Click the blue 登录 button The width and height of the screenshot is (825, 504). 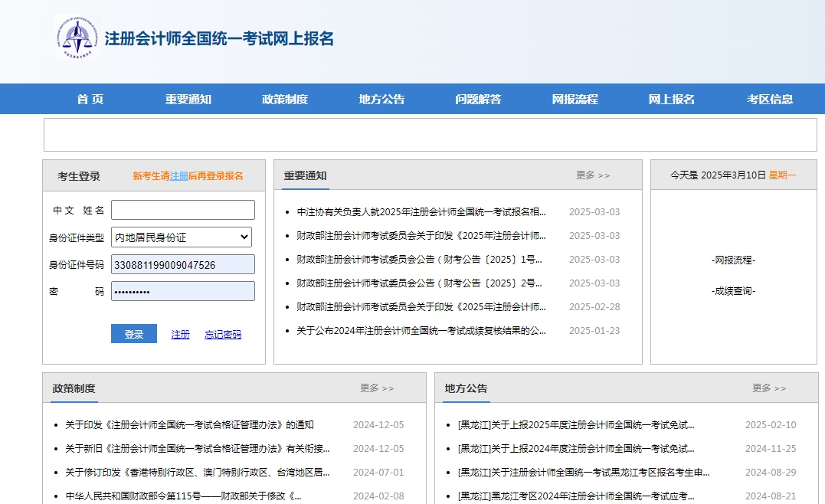(x=133, y=333)
